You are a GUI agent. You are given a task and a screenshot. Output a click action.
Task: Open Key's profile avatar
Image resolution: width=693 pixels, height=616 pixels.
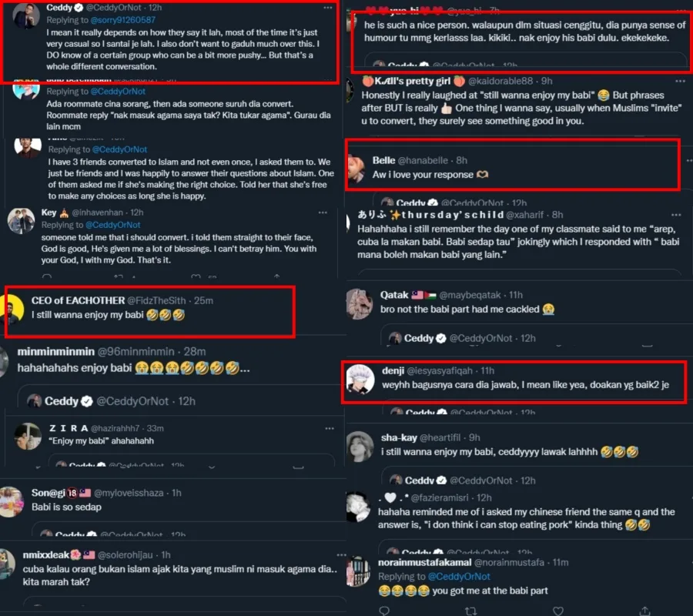[21, 220]
